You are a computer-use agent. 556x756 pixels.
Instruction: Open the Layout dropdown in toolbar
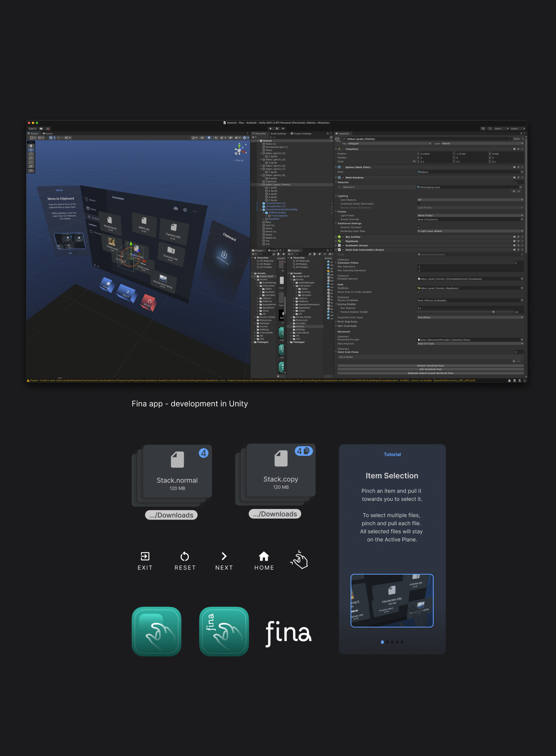[518, 129]
